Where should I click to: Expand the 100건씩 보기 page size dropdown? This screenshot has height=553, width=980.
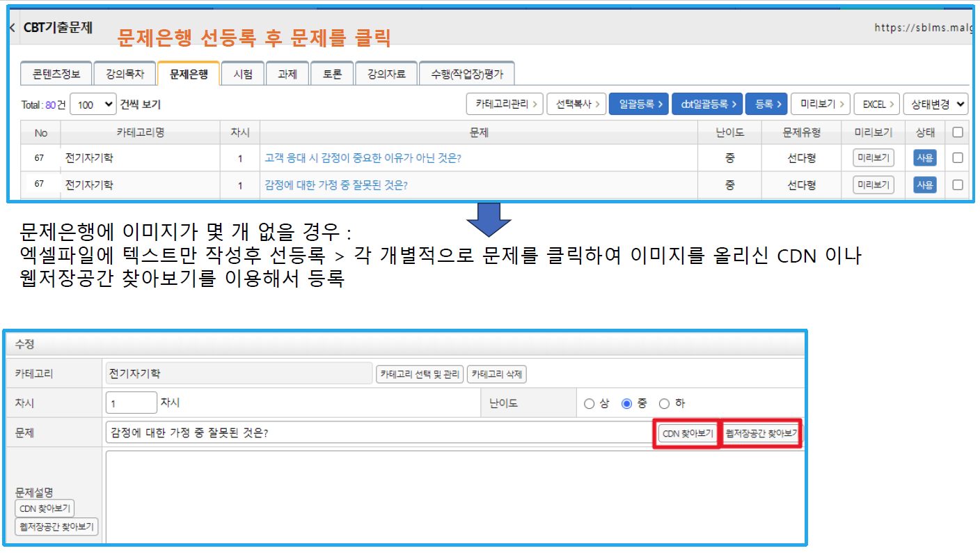93,104
